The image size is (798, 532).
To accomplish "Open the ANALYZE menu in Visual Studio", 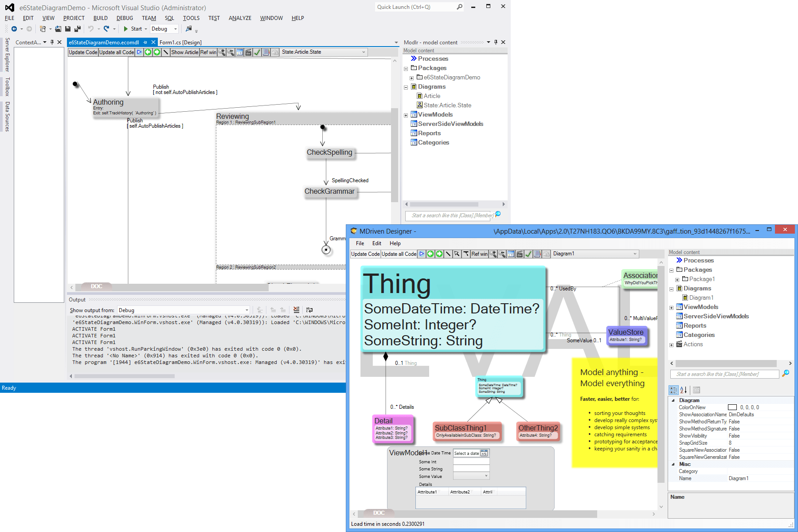I will coord(240,18).
